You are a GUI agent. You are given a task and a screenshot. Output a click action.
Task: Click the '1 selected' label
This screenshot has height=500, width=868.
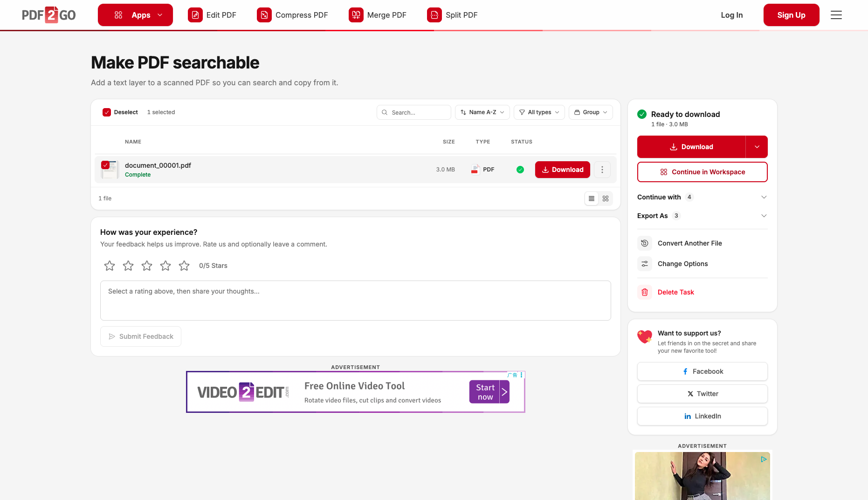click(x=161, y=112)
